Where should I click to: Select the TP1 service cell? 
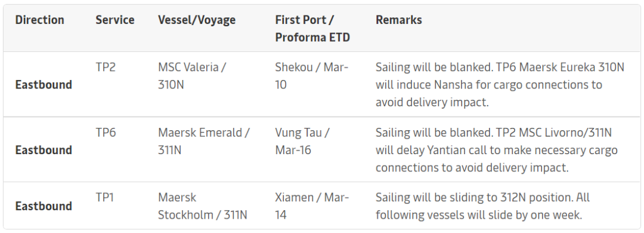pos(105,197)
